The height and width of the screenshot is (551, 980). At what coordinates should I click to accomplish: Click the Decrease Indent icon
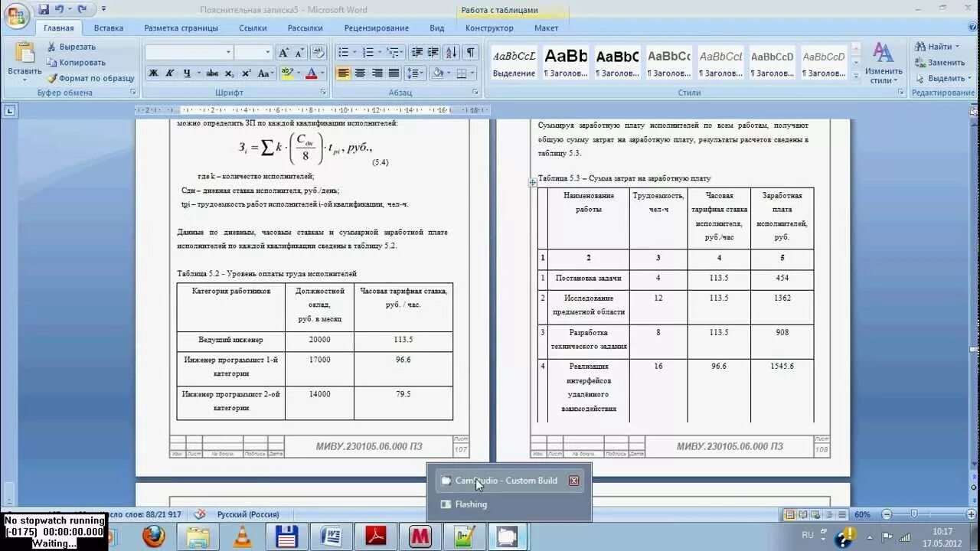(417, 52)
